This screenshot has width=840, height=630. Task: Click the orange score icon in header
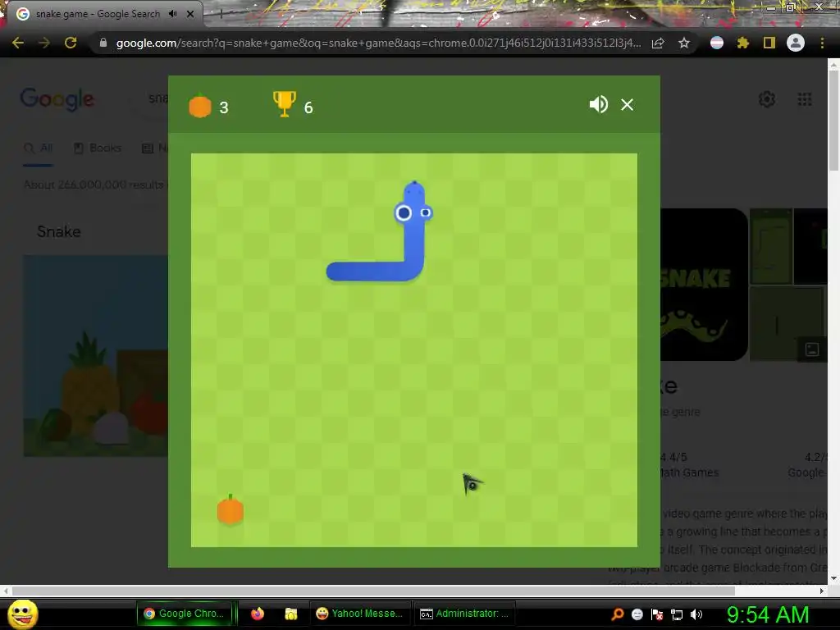200,106
